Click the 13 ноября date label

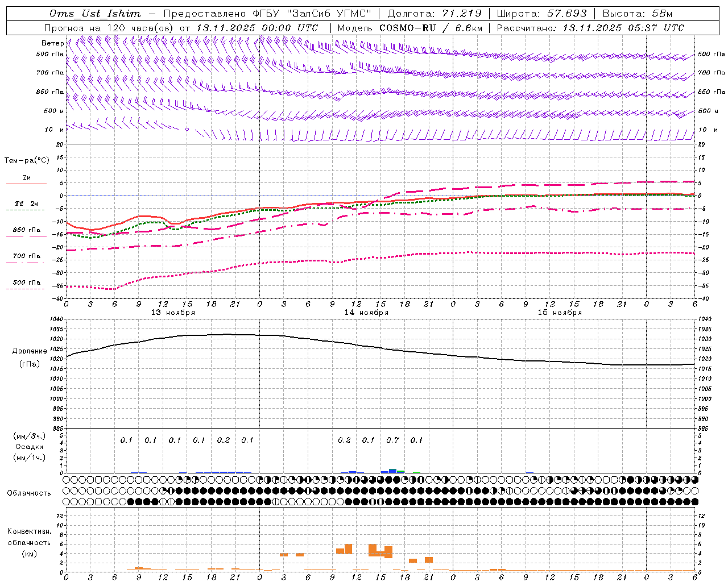(173, 313)
